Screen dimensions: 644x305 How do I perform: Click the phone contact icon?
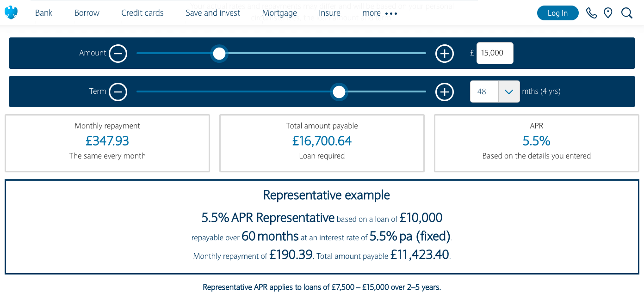click(x=591, y=13)
